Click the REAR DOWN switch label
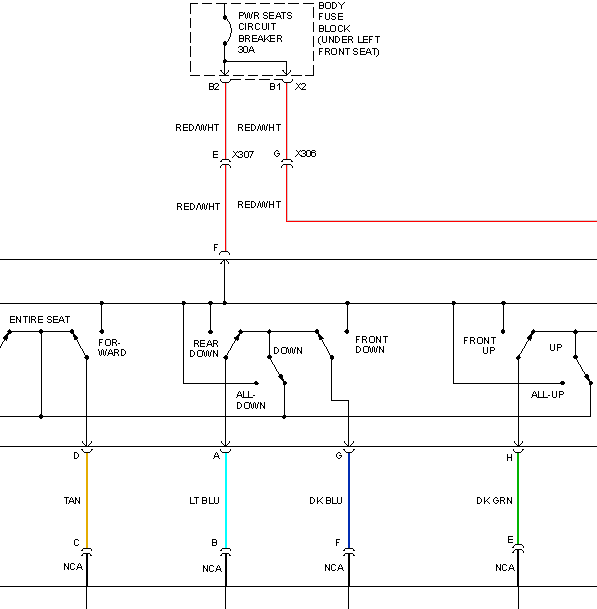This screenshot has height=609, width=597. 204,348
